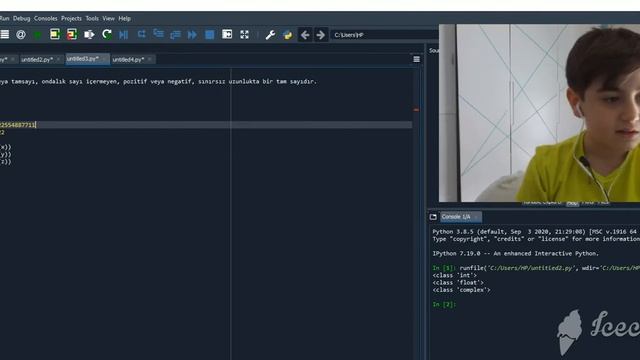Click the orange warning marker in editor scrollbar
640x360 pixels.
[416, 110]
